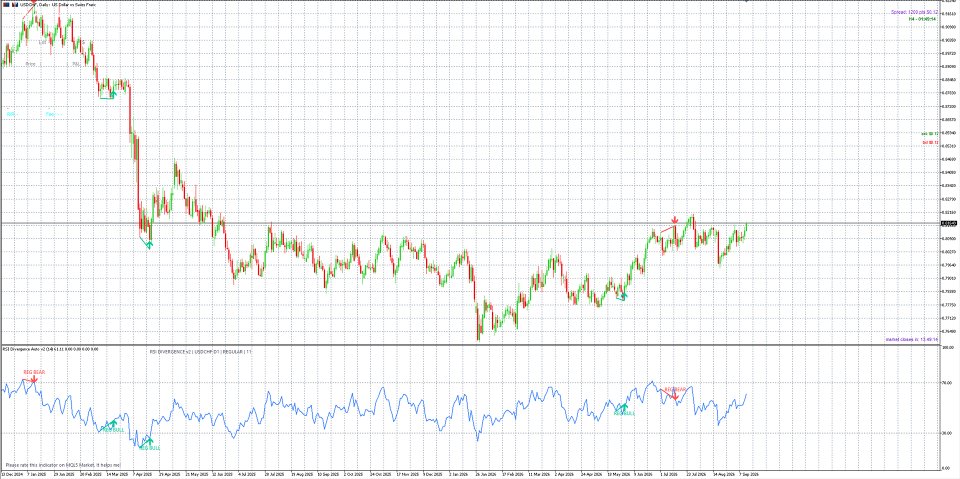Viewport: 960px width, 479px height.
Task: Click the green H4 countdown timer label
Action: coord(920,19)
